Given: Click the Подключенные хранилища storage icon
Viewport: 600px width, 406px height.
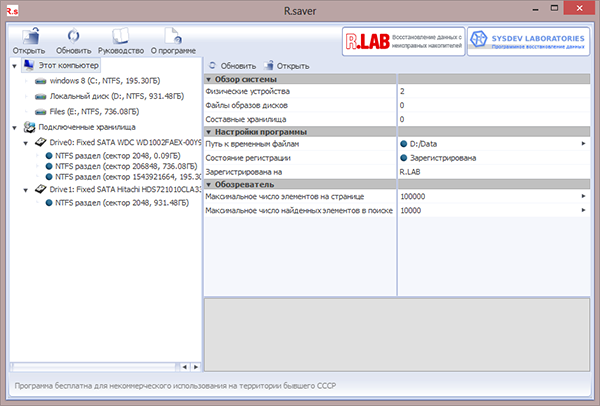Looking at the screenshot, I should [29, 127].
